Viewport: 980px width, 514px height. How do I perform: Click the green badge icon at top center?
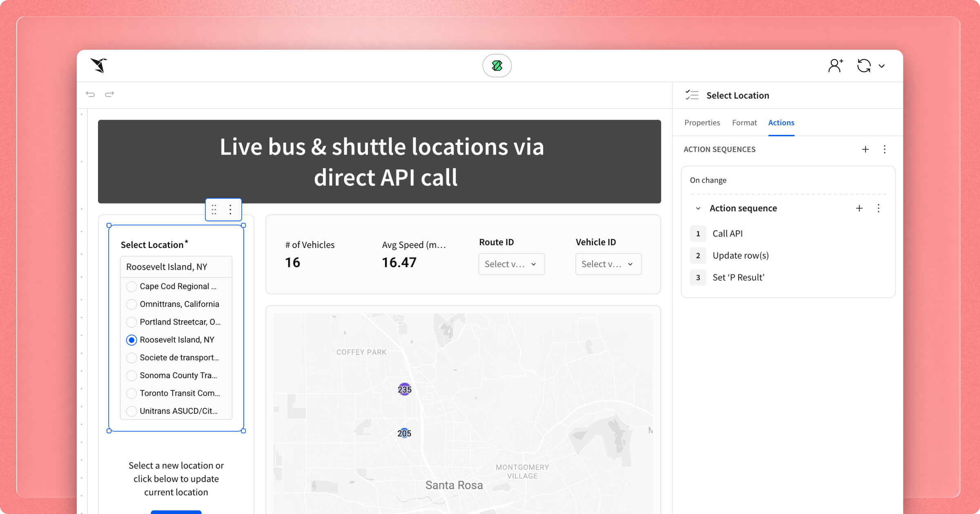(x=497, y=66)
